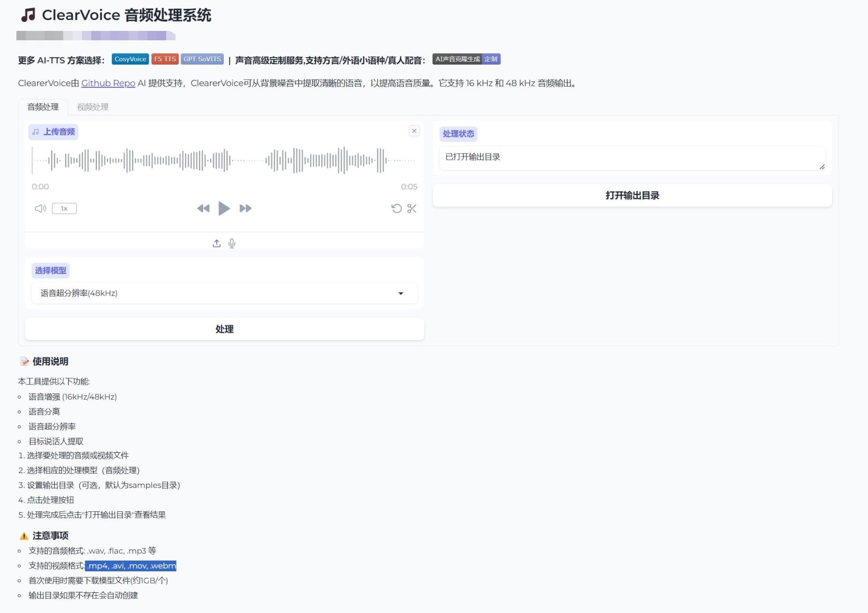This screenshot has width=868, height=613.
Task: Select the scissors trim tool
Action: (x=412, y=209)
